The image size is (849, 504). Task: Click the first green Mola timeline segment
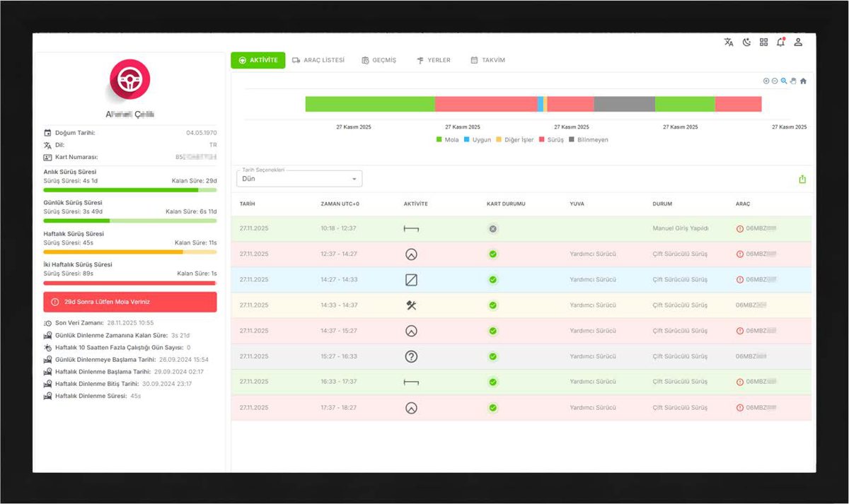tap(370, 104)
